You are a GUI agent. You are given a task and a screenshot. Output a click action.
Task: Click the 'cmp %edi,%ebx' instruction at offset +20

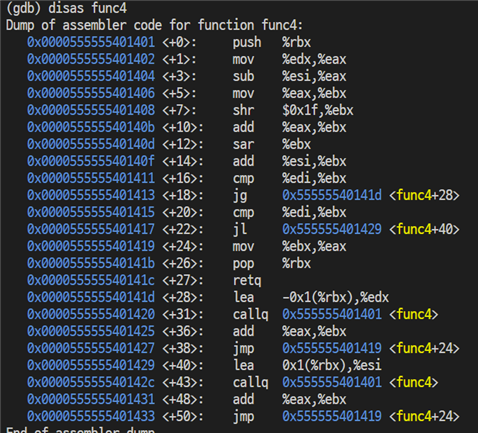289,212
